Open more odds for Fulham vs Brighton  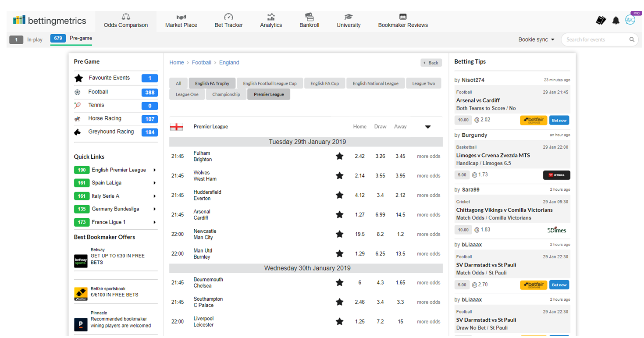[429, 157]
